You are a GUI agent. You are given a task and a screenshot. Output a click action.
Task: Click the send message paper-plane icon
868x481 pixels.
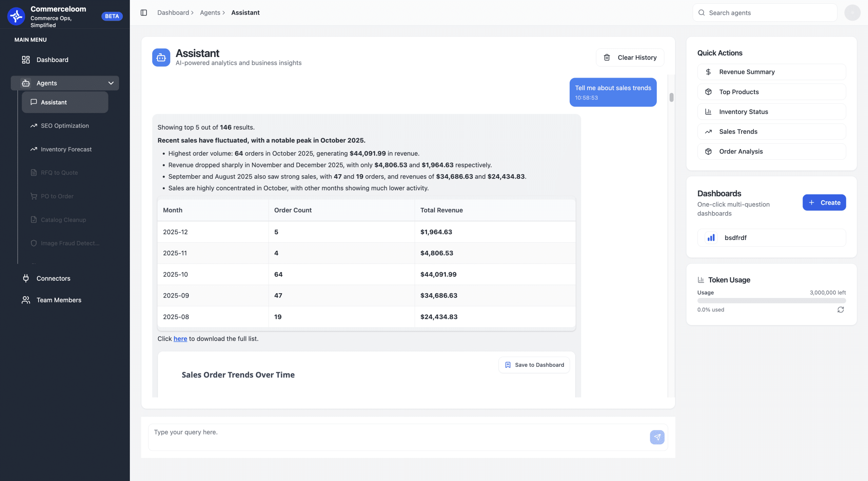click(x=657, y=437)
